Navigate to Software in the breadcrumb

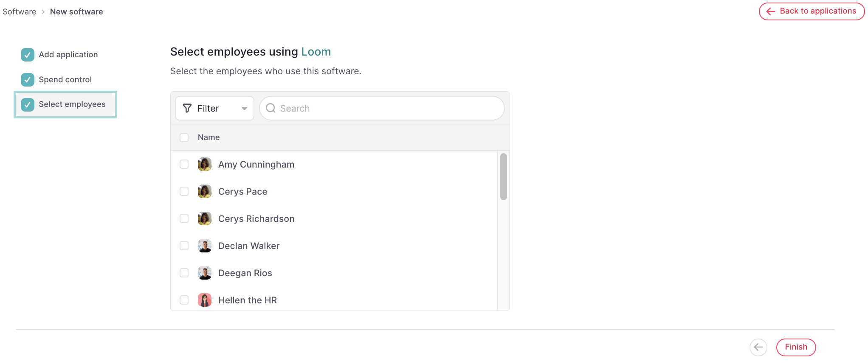tap(20, 12)
